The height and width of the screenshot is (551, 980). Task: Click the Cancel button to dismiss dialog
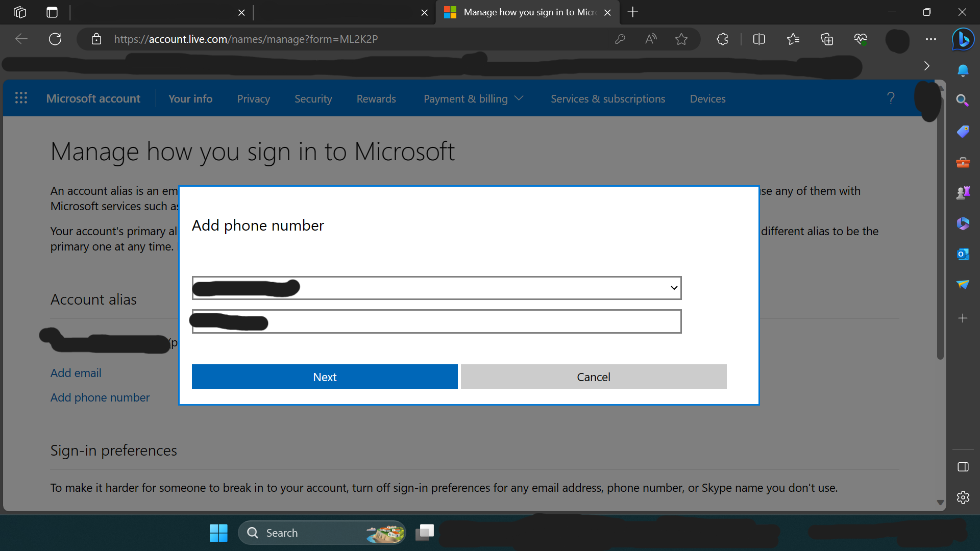(594, 376)
